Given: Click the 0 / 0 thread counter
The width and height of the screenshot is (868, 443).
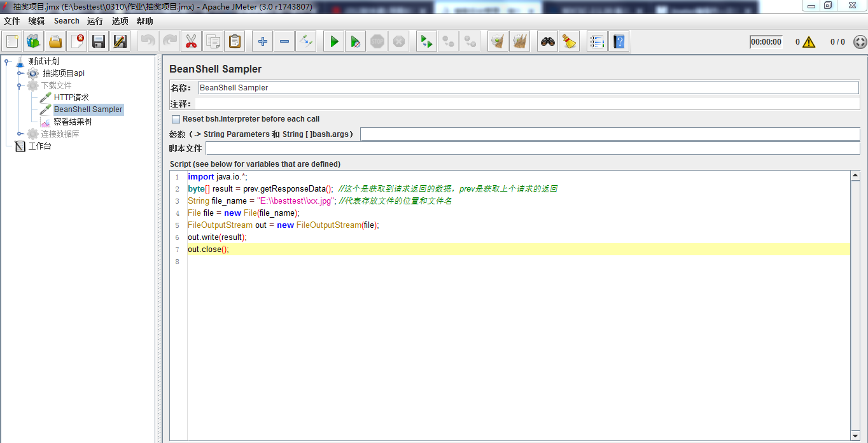Looking at the screenshot, I should click(x=837, y=42).
